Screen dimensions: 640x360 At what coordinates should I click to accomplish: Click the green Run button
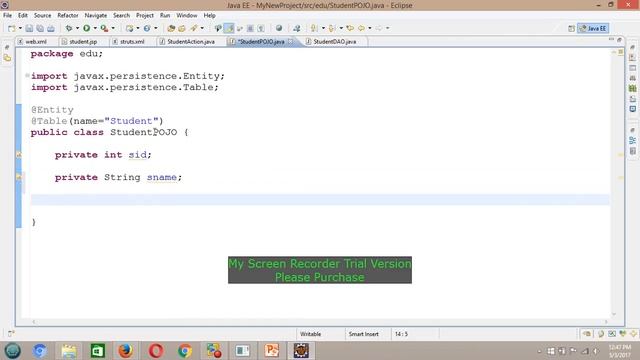87,28
